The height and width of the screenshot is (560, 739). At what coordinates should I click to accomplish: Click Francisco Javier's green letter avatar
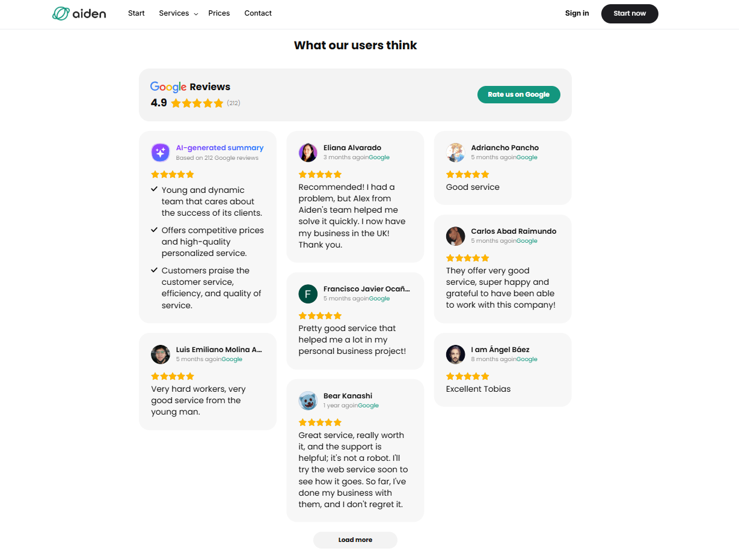pyautogui.click(x=308, y=294)
